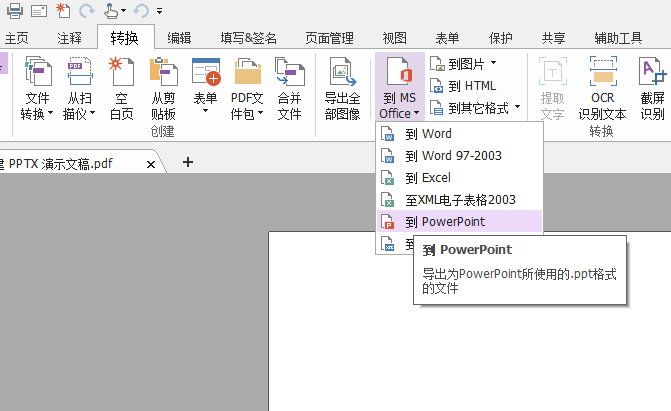Click the Undo arrow icon

pos(141,11)
